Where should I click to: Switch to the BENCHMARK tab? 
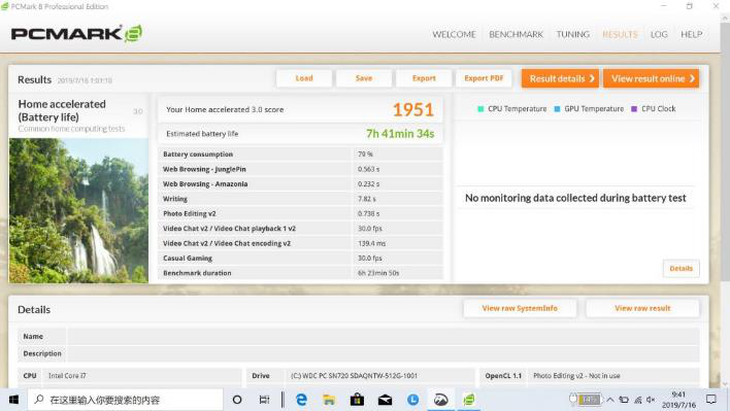pyautogui.click(x=515, y=34)
